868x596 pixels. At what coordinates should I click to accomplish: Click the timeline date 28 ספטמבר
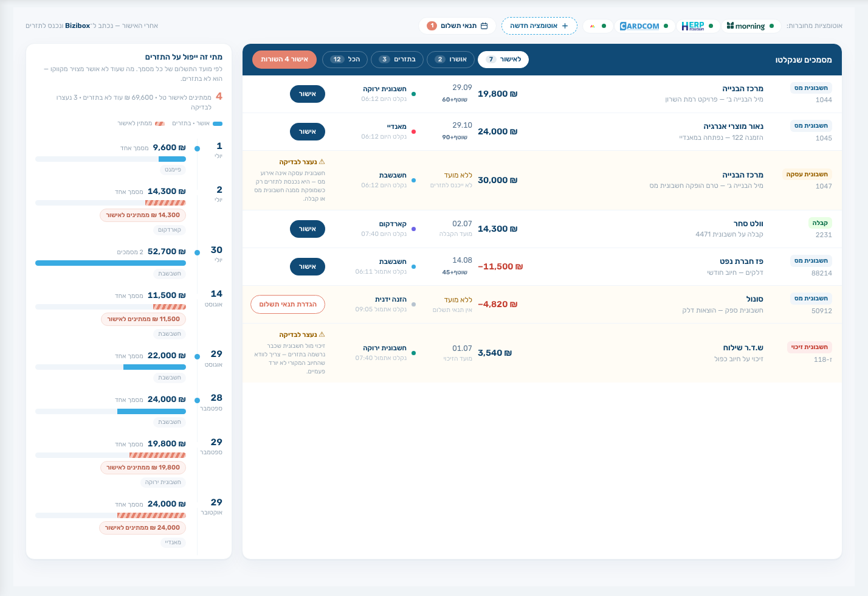(x=212, y=403)
